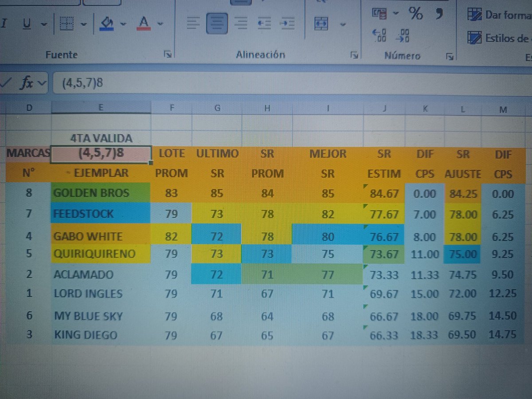Screen dimensions: 532x399
Task: Click into the formula bar field
Action: pos(292,83)
